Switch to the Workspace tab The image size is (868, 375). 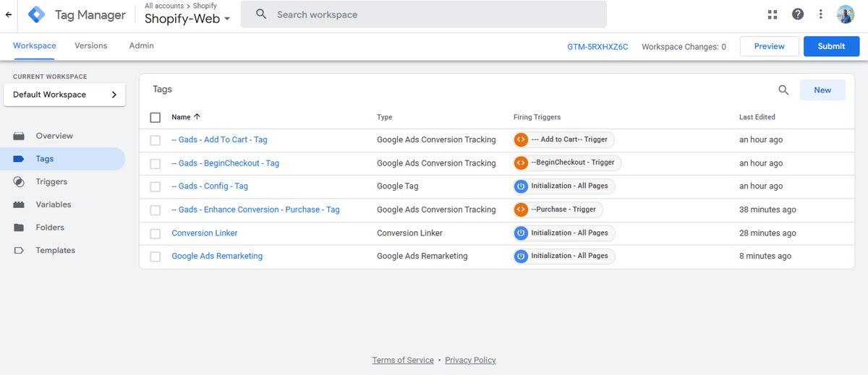click(x=35, y=46)
